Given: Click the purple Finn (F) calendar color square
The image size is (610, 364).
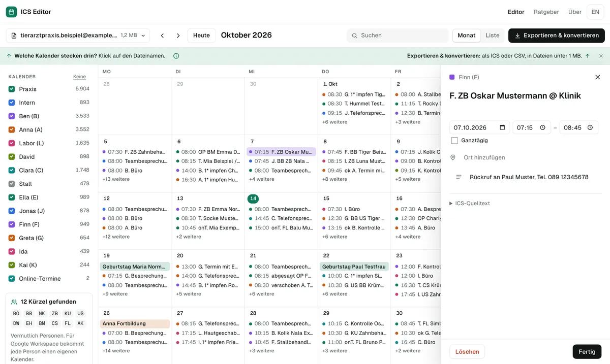Looking at the screenshot, I should (x=452, y=77).
